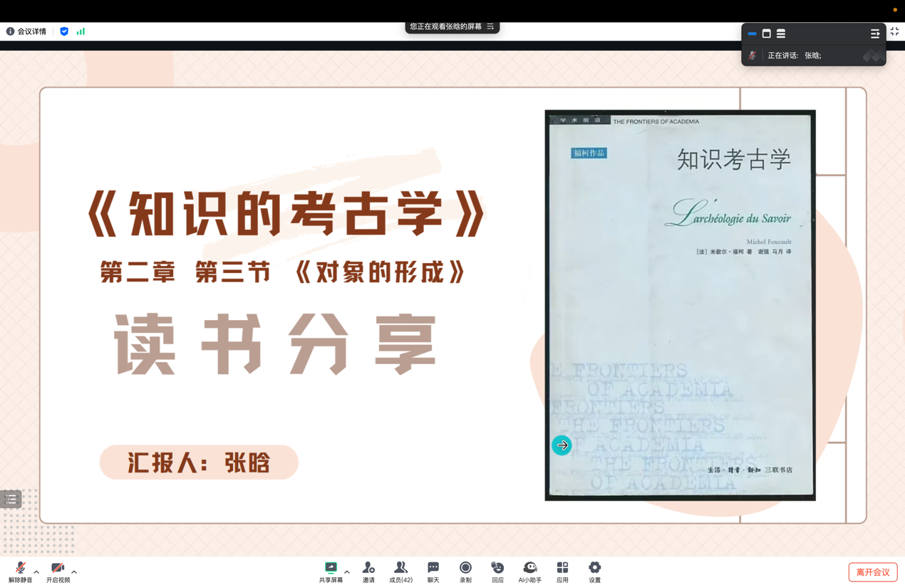The height and width of the screenshot is (588, 905).
Task: Open the screen-viewing options menu in banner
Action: click(x=490, y=27)
